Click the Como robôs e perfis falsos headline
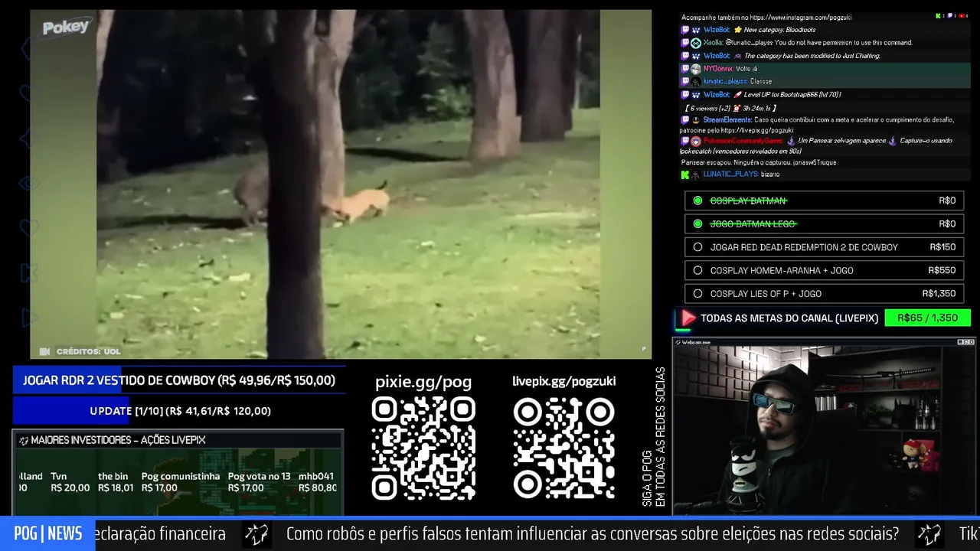Image resolution: width=980 pixels, height=551 pixels. click(593, 534)
